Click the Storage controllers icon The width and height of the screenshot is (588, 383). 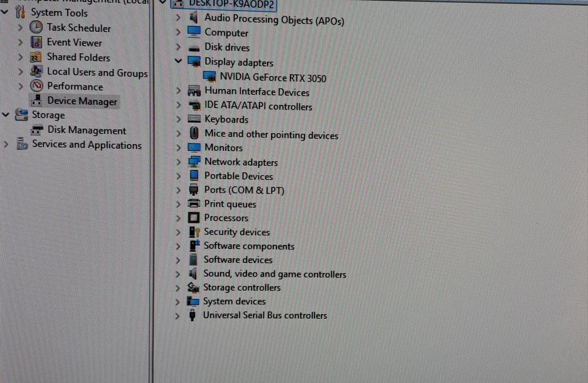click(x=193, y=287)
